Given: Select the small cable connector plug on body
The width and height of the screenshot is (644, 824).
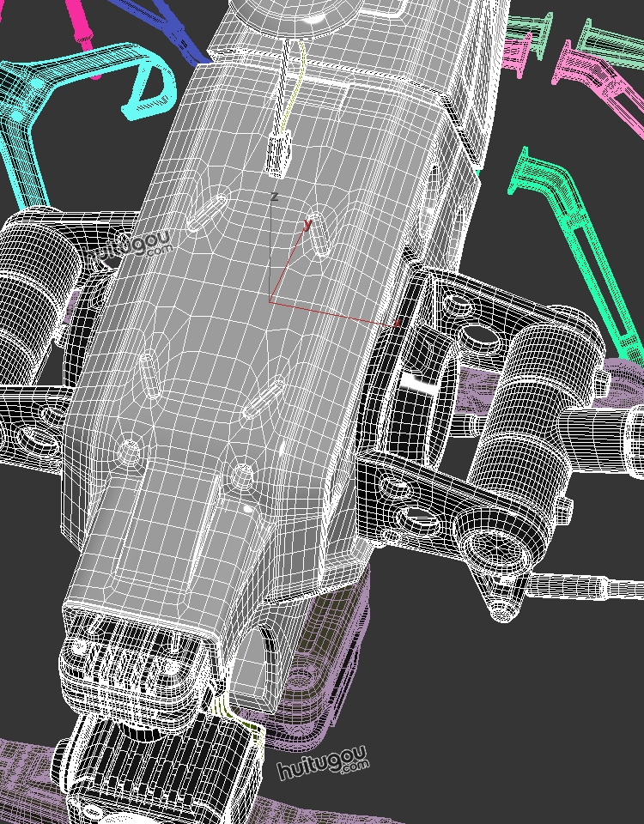Looking at the screenshot, I should click(x=277, y=155).
